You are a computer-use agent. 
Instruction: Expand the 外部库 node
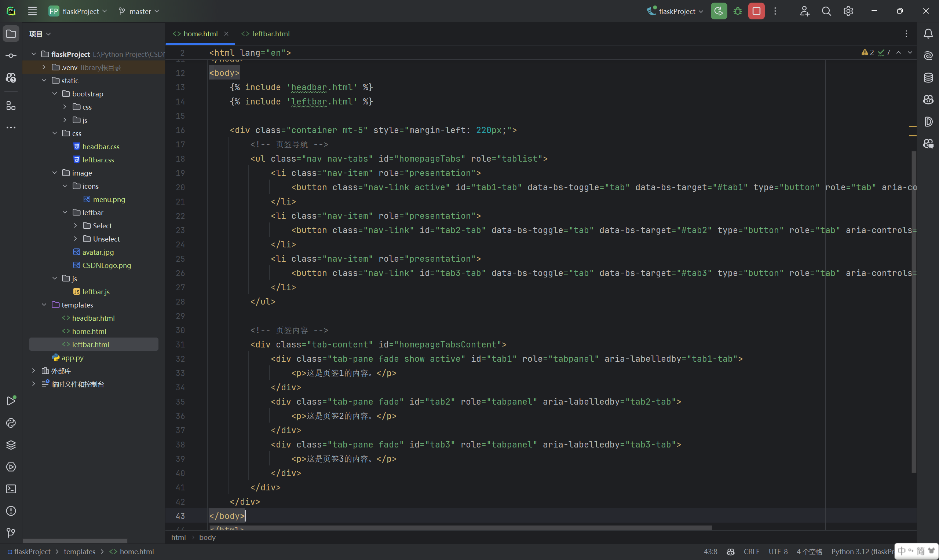pyautogui.click(x=34, y=371)
